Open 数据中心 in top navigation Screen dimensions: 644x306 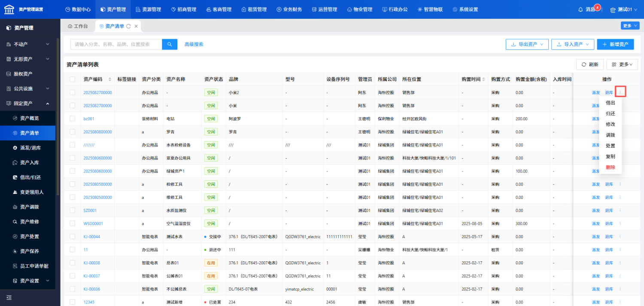click(78, 9)
